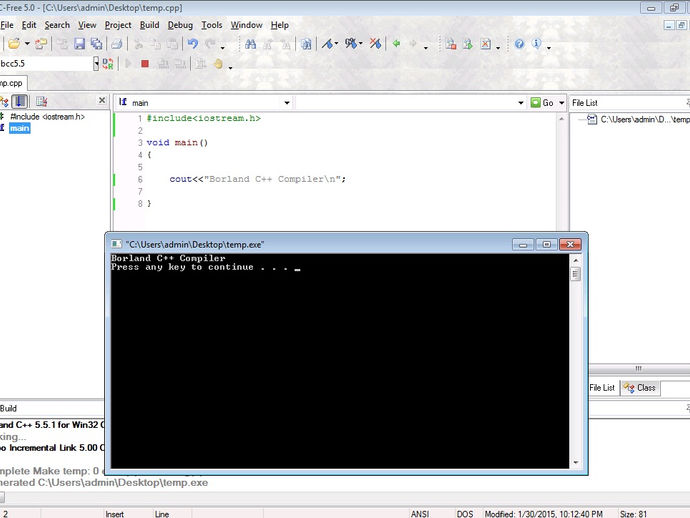Open the dropdown arrow next to Open folder
Screen dimensions: 690x518
coord(27,44)
